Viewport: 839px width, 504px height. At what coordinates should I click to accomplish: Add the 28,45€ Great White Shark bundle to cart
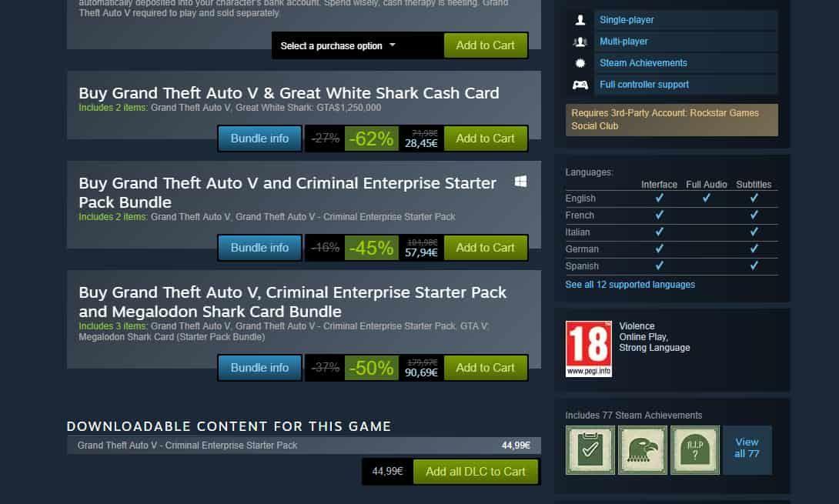click(486, 139)
